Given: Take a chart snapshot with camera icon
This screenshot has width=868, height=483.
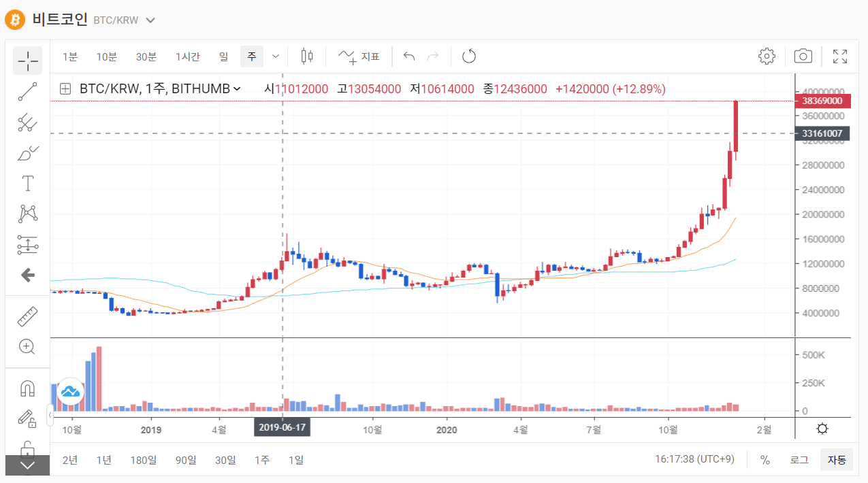Looking at the screenshot, I should click(803, 56).
